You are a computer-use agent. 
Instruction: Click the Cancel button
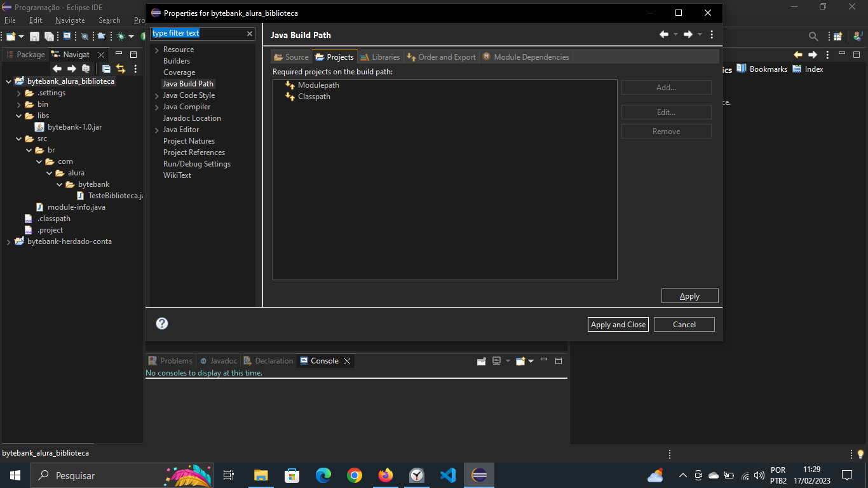pyautogui.click(x=684, y=324)
